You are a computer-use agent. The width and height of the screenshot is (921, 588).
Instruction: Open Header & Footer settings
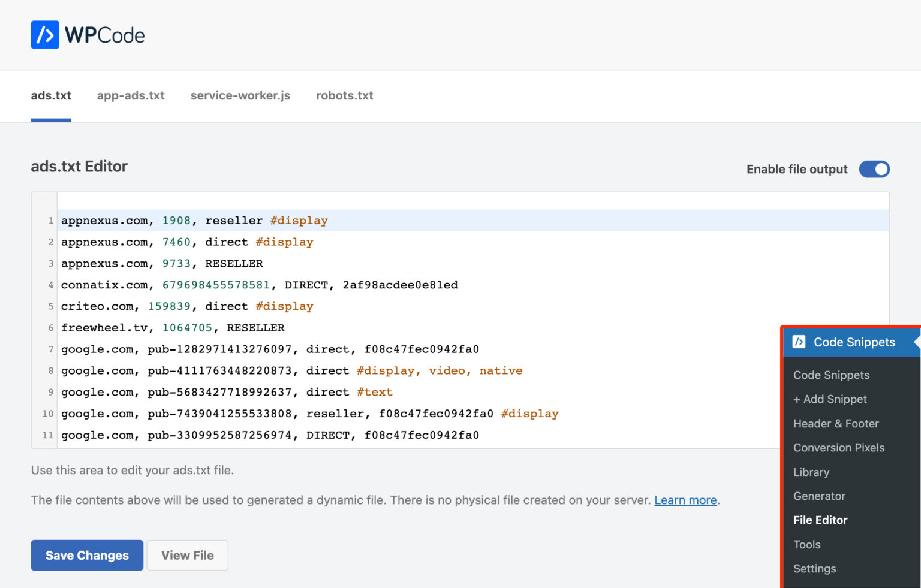836,423
